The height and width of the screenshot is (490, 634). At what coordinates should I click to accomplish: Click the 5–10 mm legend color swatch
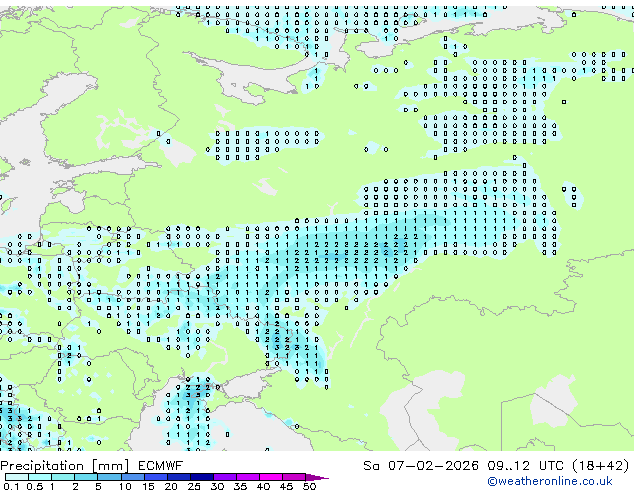coord(110,477)
